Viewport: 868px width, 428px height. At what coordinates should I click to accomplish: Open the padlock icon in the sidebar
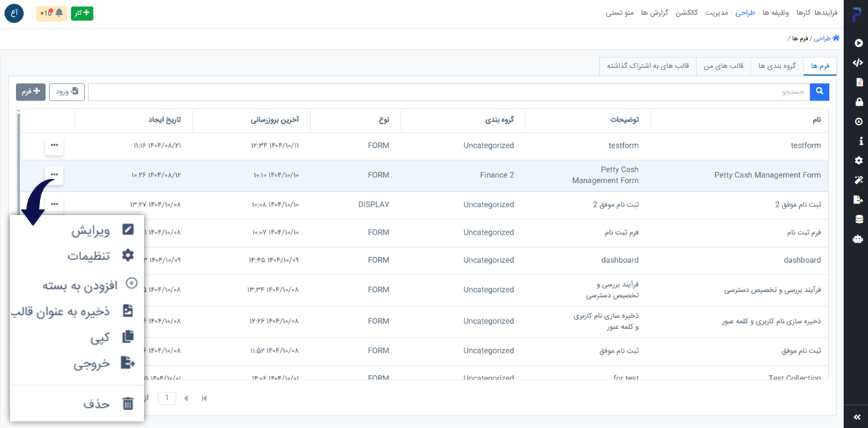[x=859, y=102]
